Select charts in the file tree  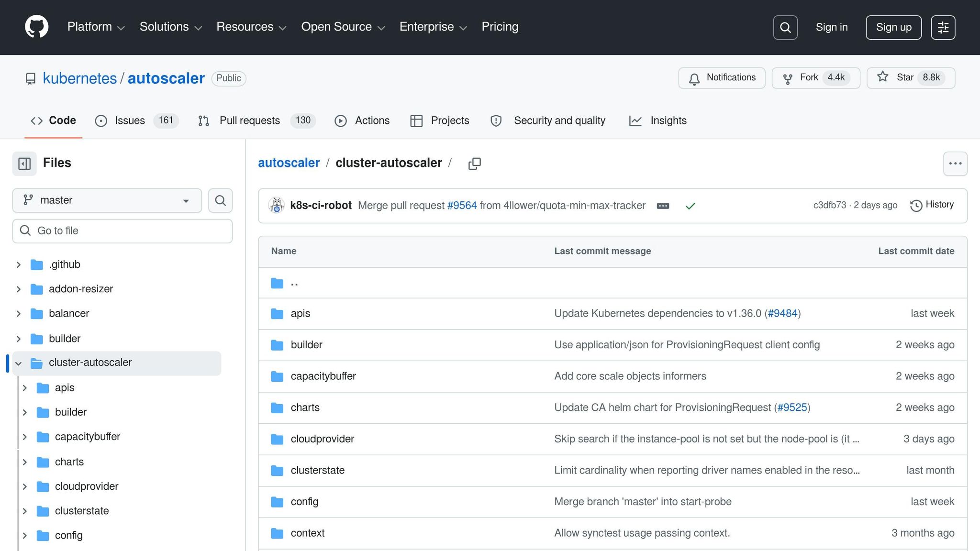(x=69, y=462)
